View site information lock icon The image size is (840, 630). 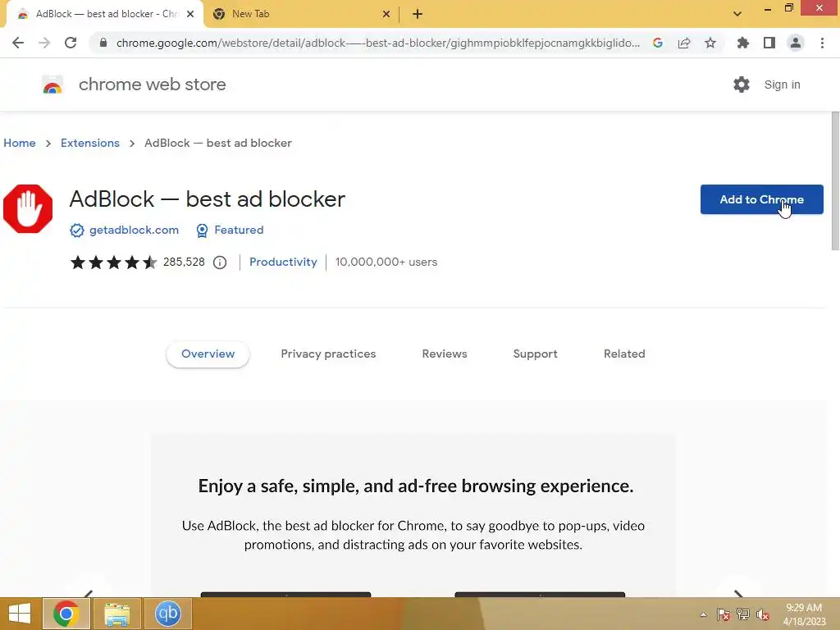click(x=103, y=43)
